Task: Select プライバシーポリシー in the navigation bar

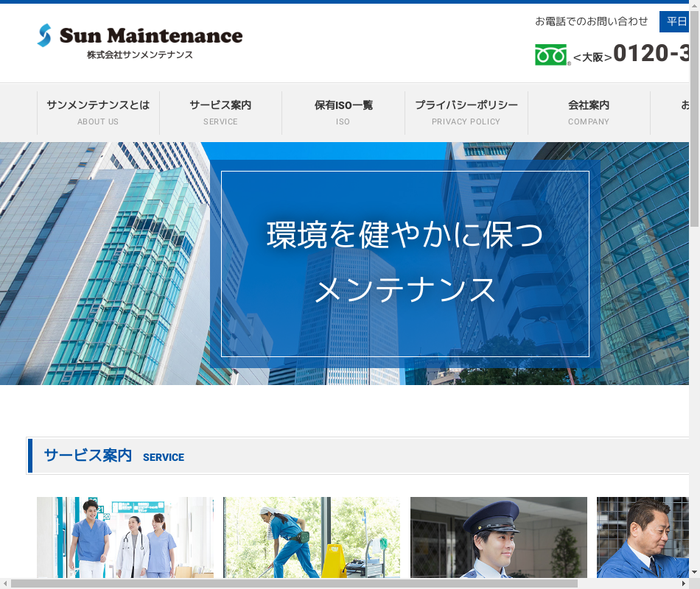Action: pyautogui.click(x=466, y=113)
